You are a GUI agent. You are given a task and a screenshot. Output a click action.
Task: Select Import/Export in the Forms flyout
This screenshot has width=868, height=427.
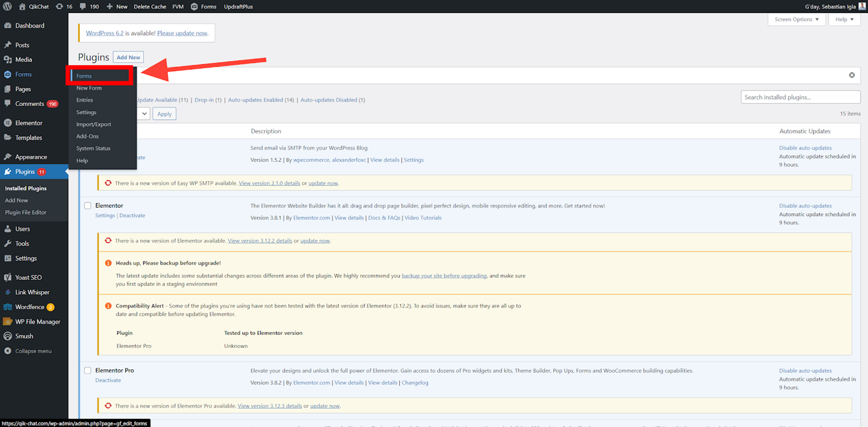click(x=94, y=124)
